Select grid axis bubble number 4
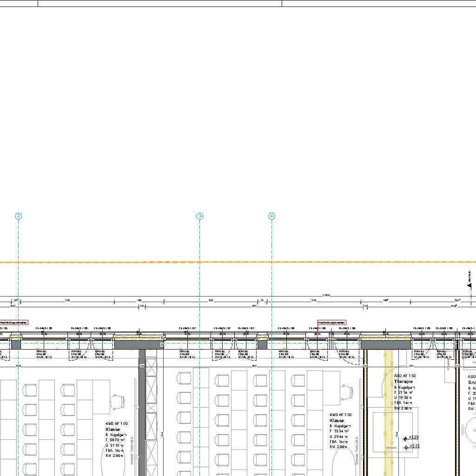This screenshot has height=476, width=476. (272, 216)
